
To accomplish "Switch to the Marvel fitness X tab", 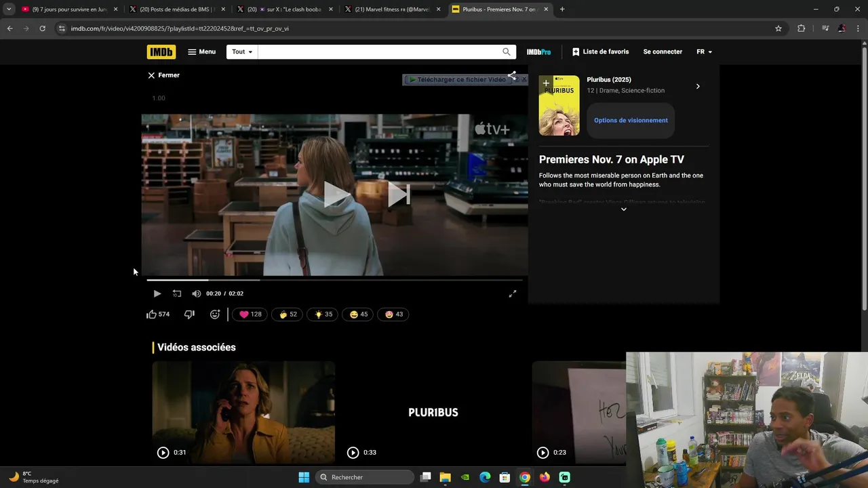I will [x=392, y=9].
